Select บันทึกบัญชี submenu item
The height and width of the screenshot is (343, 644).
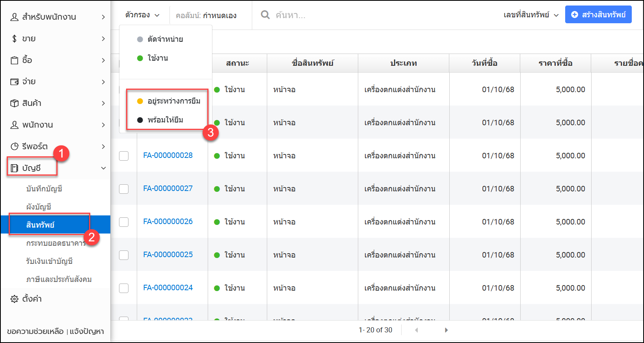(x=44, y=189)
